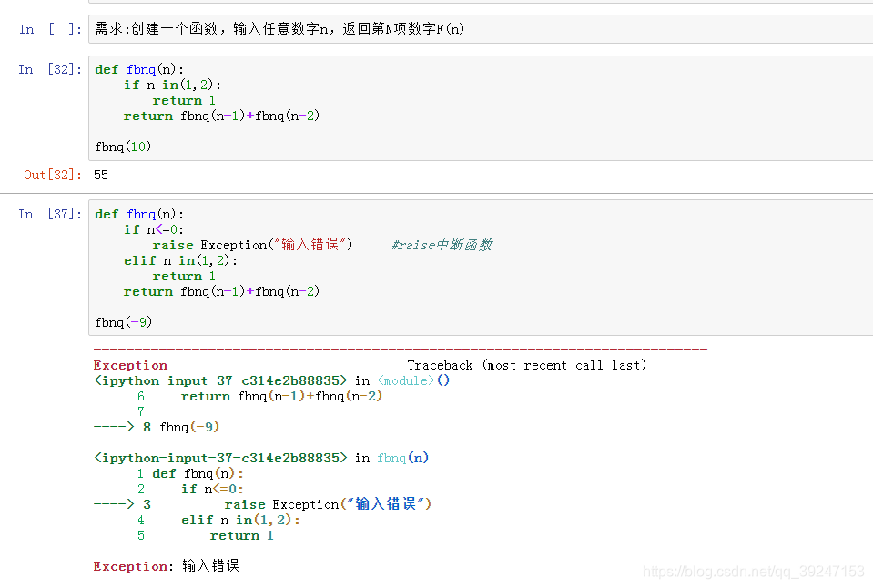
Task: Click the final Exception: 输入错误 message
Action: tap(167, 566)
